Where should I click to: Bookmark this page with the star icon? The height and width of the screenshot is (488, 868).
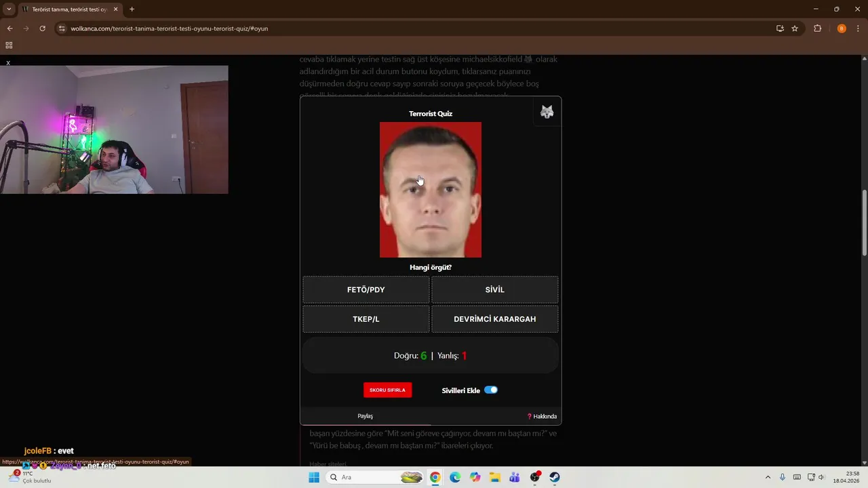(795, 28)
